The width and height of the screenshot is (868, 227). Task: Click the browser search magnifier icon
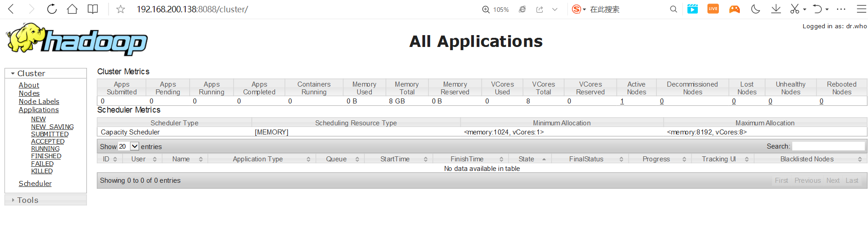(x=673, y=9)
